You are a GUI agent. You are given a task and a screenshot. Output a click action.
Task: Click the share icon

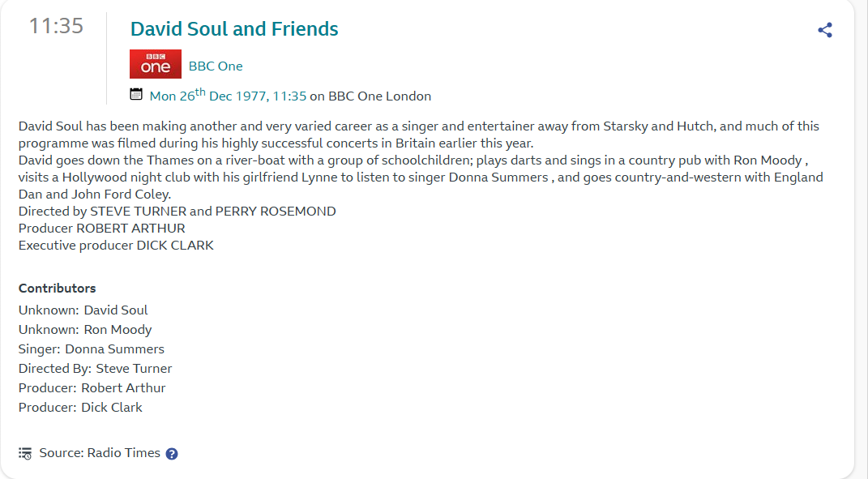pos(825,31)
